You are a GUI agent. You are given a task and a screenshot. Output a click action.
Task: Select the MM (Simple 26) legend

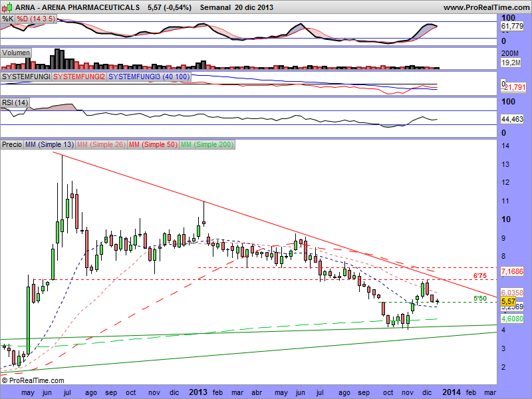(101, 144)
